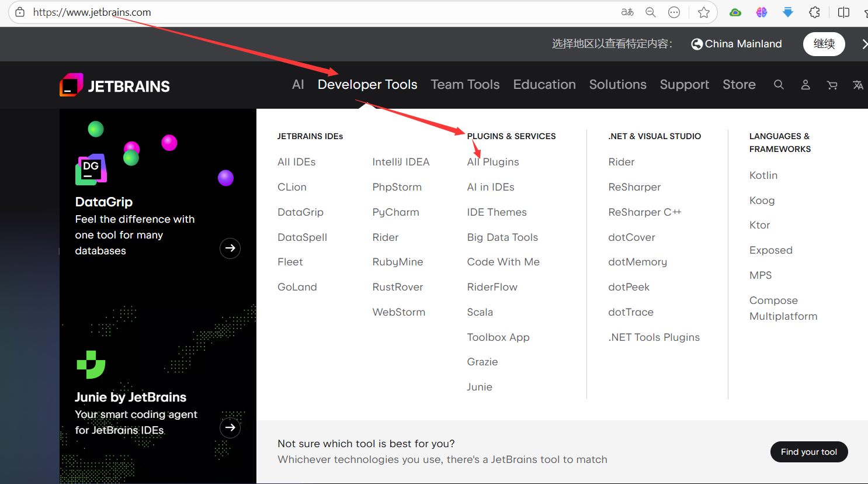The image size is (868, 484).
Task: Open the DataSpell link
Action: 302,237
